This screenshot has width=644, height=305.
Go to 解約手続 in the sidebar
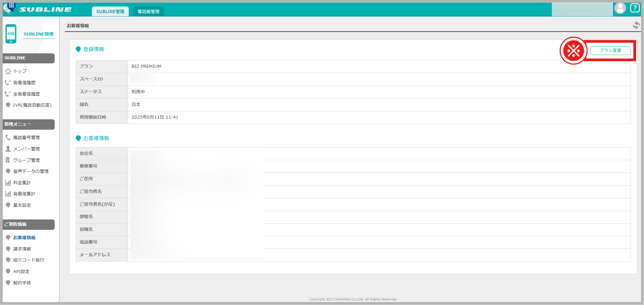[x=22, y=283]
